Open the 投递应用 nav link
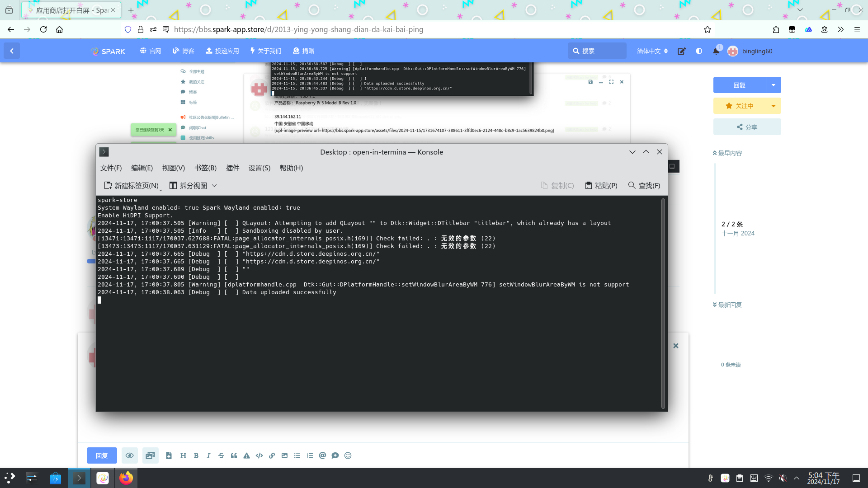 coord(222,51)
